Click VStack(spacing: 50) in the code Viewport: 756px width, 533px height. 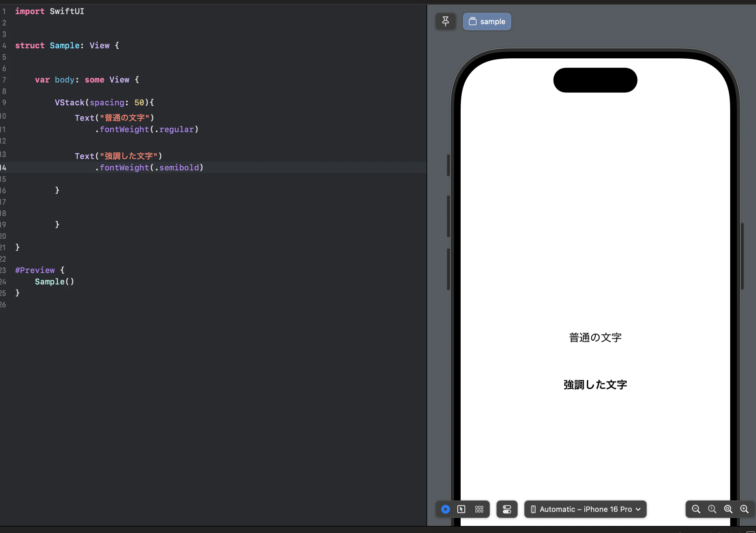pos(104,103)
